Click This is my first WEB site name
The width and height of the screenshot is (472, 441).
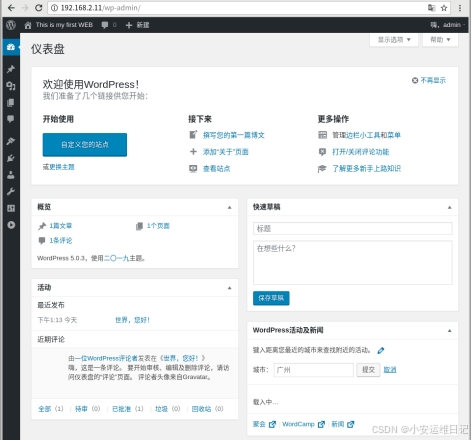click(x=64, y=25)
